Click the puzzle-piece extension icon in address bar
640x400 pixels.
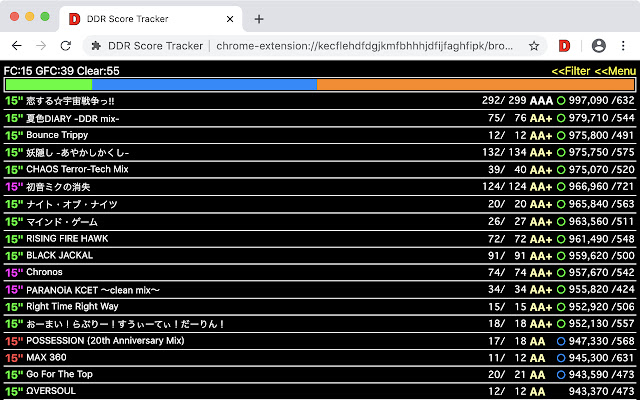pyautogui.click(x=96, y=46)
